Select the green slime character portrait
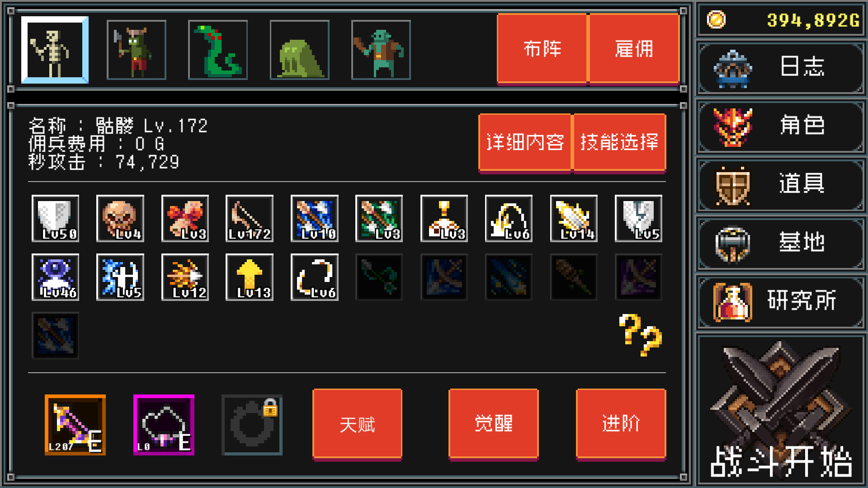 pos(300,50)
